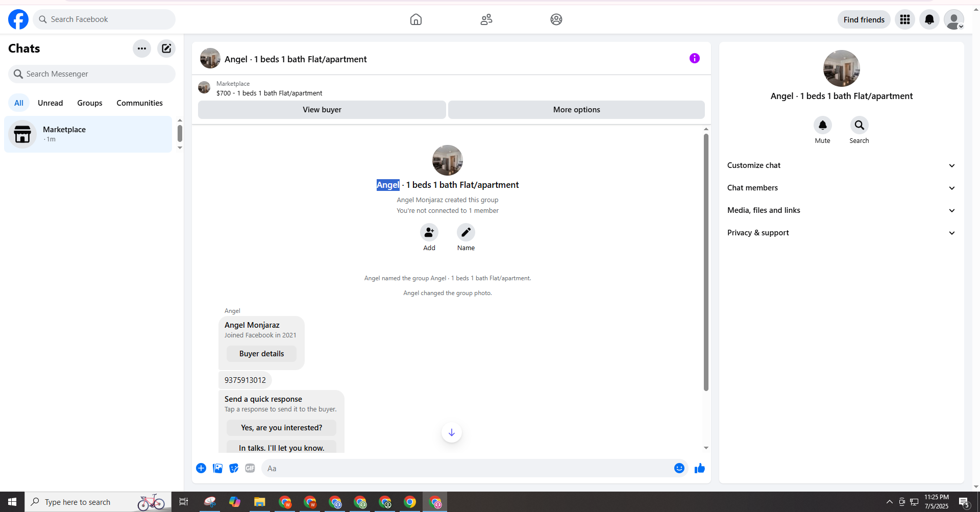Screen dimensions: 980x512
Task: Open the Windows action center notifications icon
Action: click(964, 502)
